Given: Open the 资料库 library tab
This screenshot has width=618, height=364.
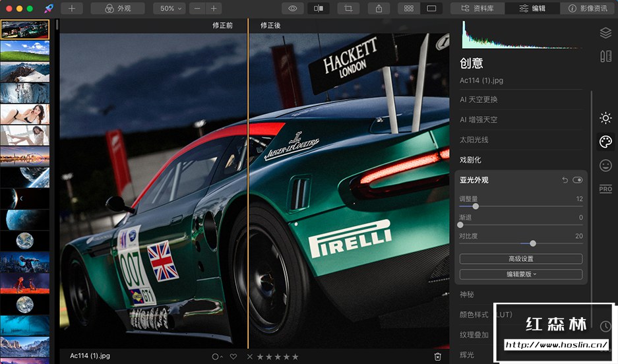Looking at the screenshot, I should [x=478, y=9].
